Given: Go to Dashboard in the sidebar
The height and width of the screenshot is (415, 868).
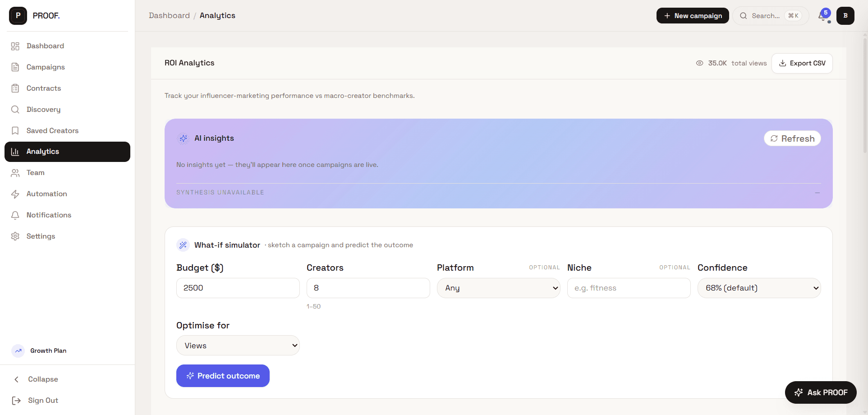Looking at the screenshot, I should [x=68, y=46].
